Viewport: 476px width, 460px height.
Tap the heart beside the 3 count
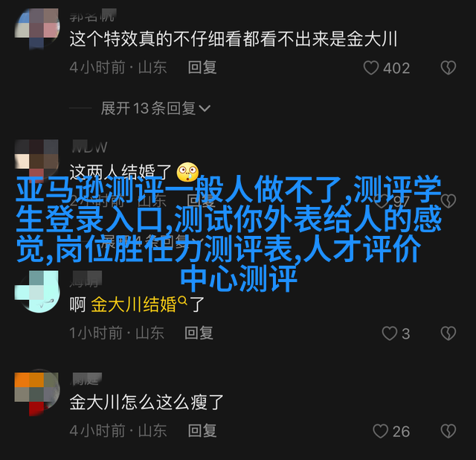390,333
